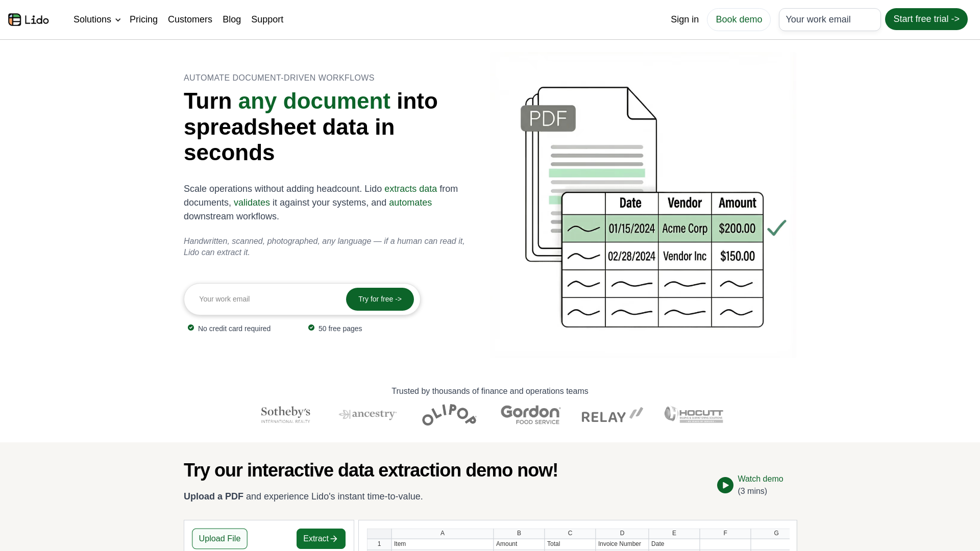Viewport: 980px width, 551px height.
Task: Click the 'Date' spreadsheet cell in column E
Action: coord(674,544)
